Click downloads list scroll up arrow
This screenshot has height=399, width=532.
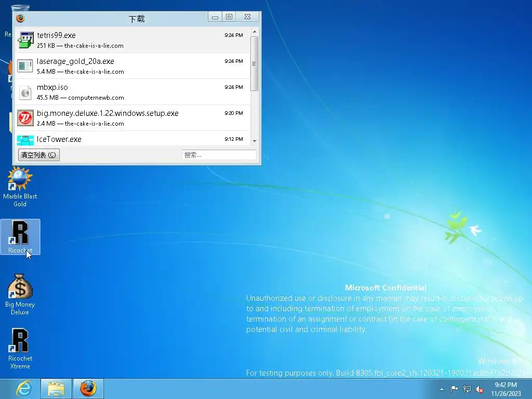pos(255,32)
